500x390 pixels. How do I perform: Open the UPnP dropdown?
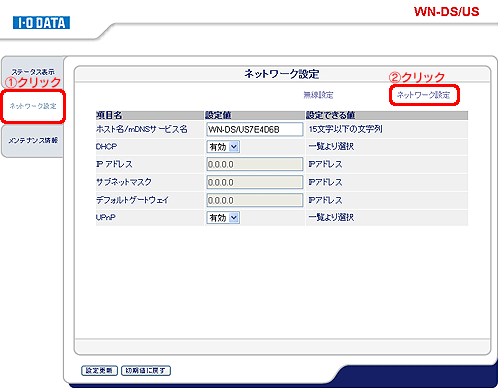click(223, 218)
